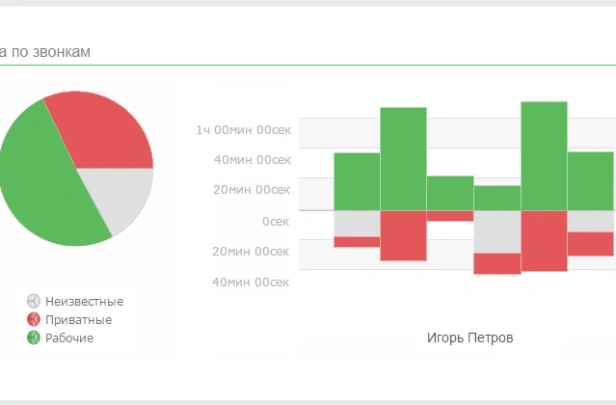Click the по звонкам section heading
This screenshot has width=616, height=405.
pos(49,52)
